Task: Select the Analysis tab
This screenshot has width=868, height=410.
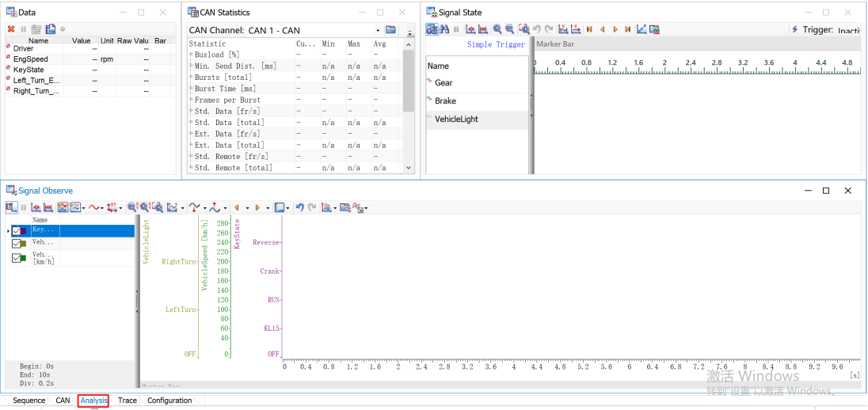Action: (93, 401)
